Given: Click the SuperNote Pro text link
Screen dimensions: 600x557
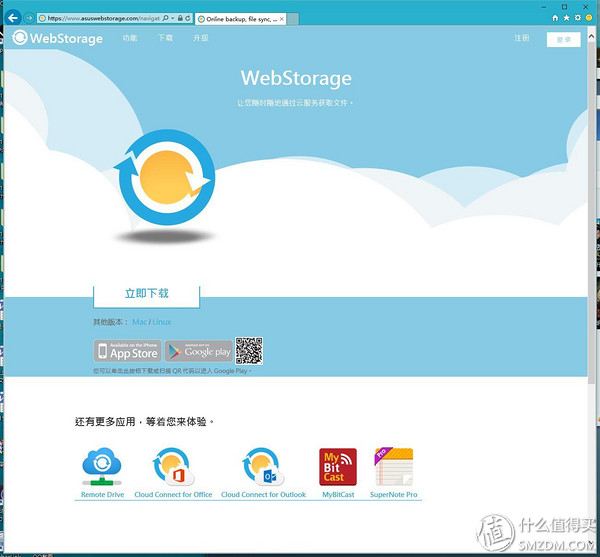Looking at the screenshot, I should [x=393, y=495].
